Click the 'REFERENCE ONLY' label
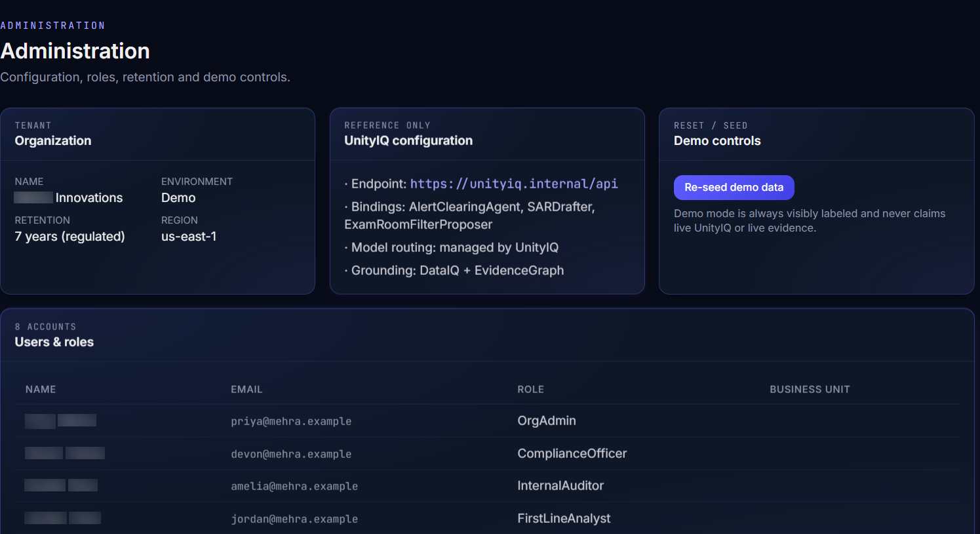The image size is (980, 534). click(x=387, y=125)
